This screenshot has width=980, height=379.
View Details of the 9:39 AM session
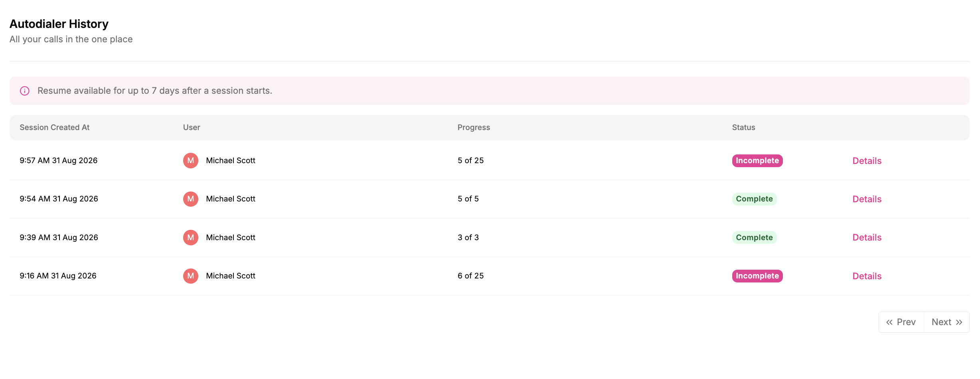tap(867, 237)
